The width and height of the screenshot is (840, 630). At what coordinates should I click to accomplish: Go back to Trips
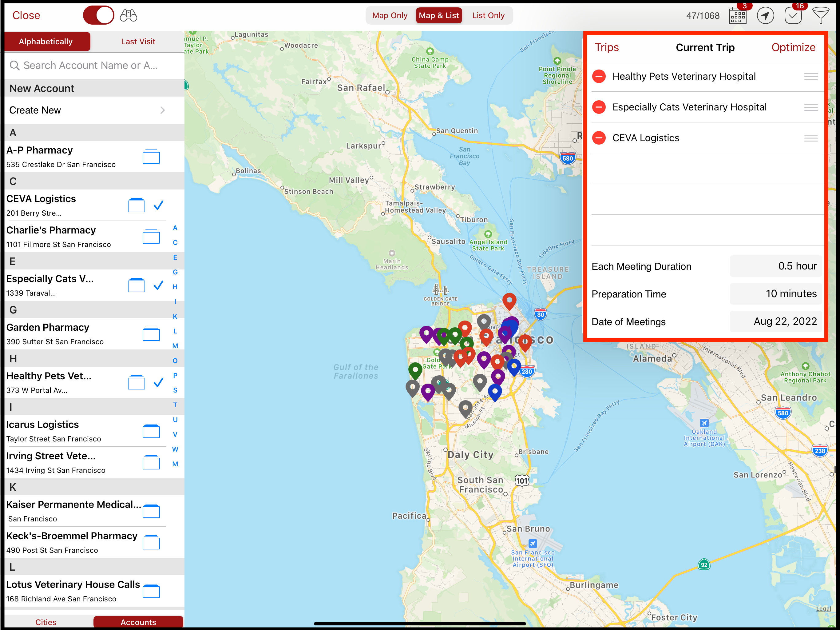[x=606, y=47]
